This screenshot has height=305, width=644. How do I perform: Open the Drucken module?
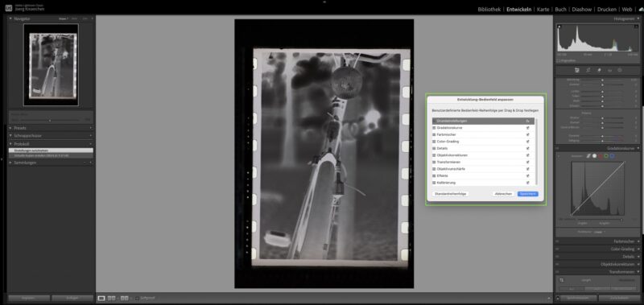(x=607, y=9)
